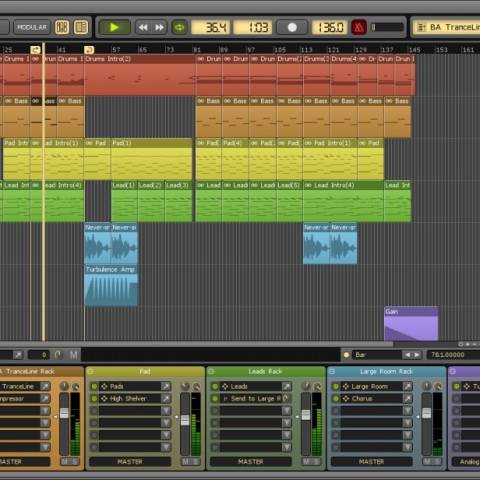The image size is (480, 480).
Task: Toggle the Pad rack header indicator
Action: coord(90,371)
